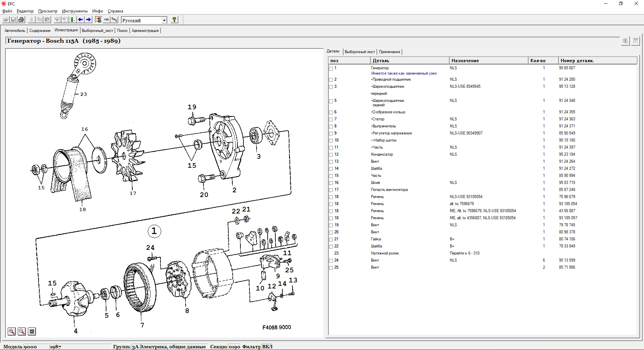Switch to the Администрация tab

[x=145, y=31]
